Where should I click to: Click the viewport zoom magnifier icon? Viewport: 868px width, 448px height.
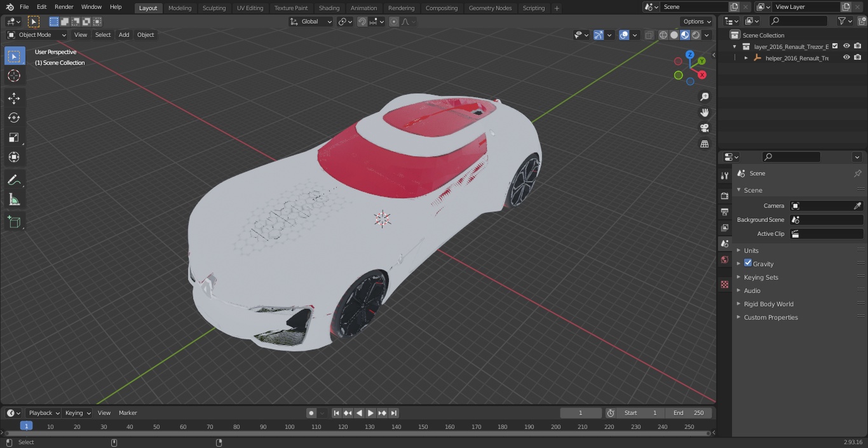[x=704, y=97]
